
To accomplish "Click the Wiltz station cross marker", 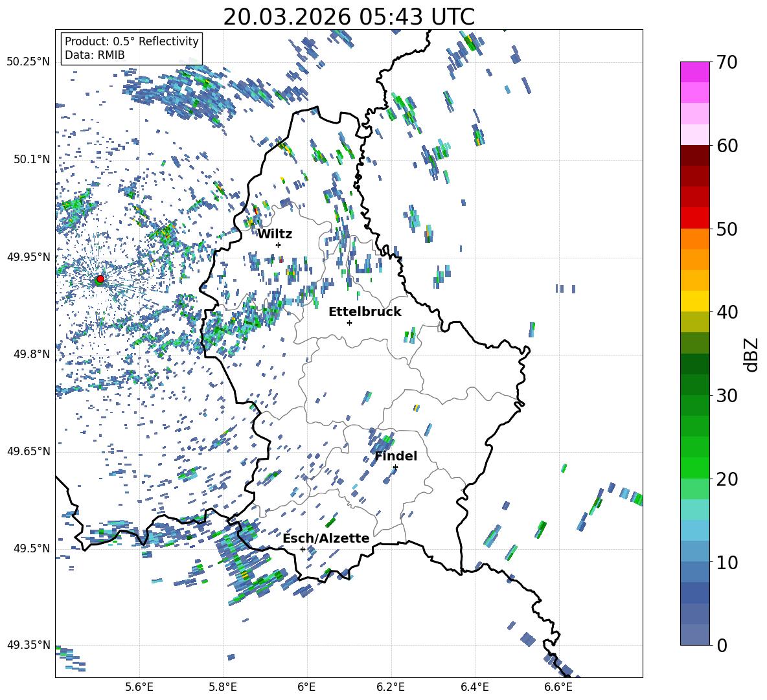I will (278, 245).
